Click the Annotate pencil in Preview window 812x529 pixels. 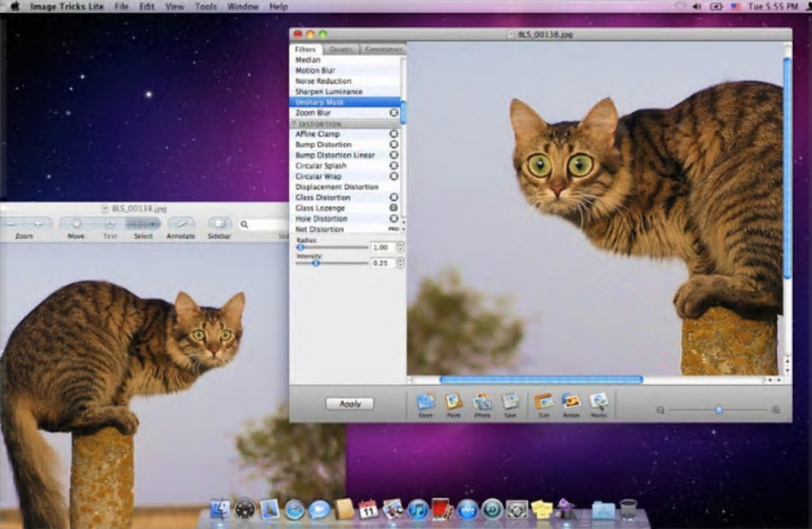(181, 224)
